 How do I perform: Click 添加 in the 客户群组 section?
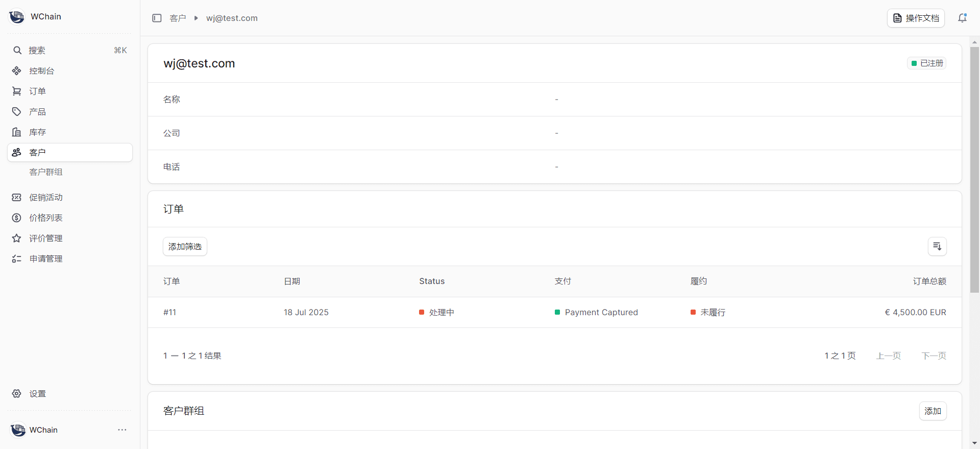tap(933, 411)
